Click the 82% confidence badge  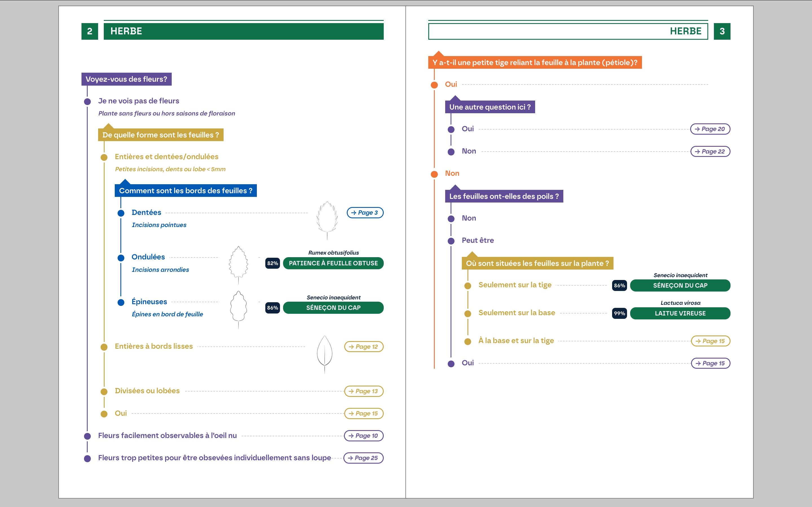tap(272, 263)
